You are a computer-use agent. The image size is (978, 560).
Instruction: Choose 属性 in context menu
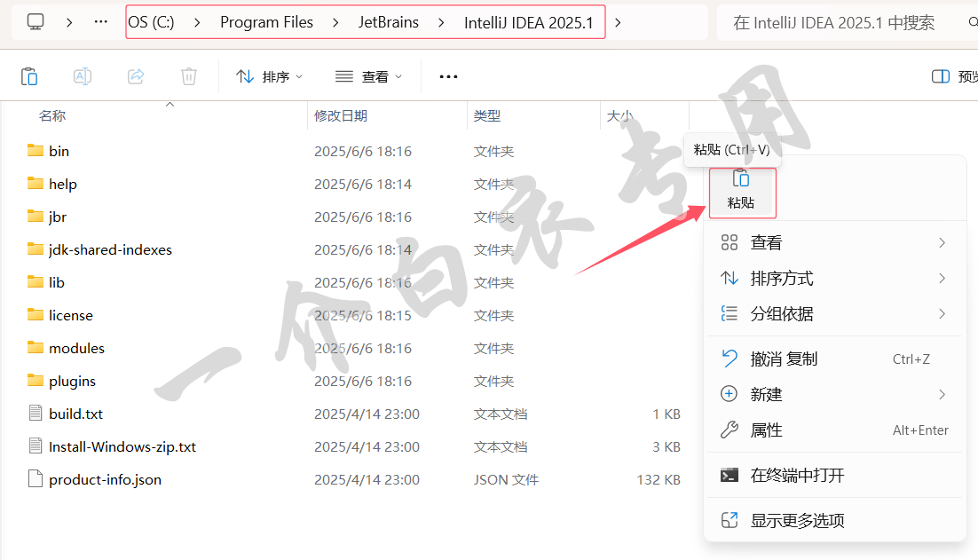click(x=834, y=430)
